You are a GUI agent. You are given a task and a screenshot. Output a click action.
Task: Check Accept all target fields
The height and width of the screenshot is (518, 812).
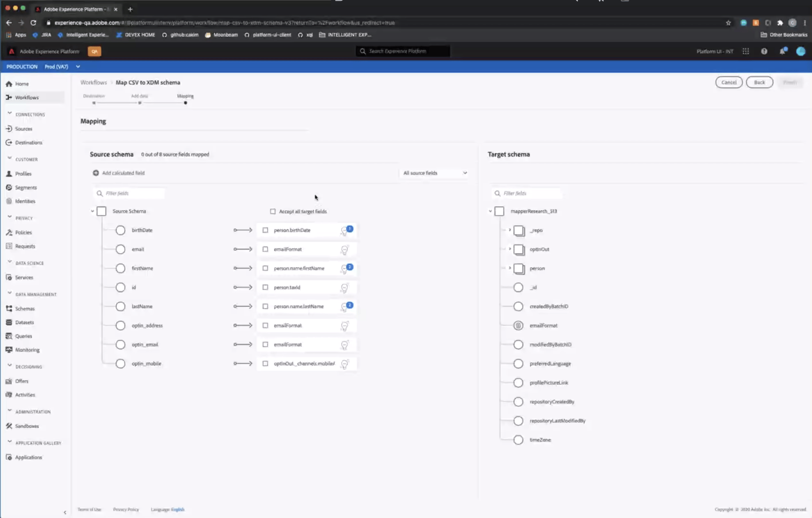(x=273, y=212)
